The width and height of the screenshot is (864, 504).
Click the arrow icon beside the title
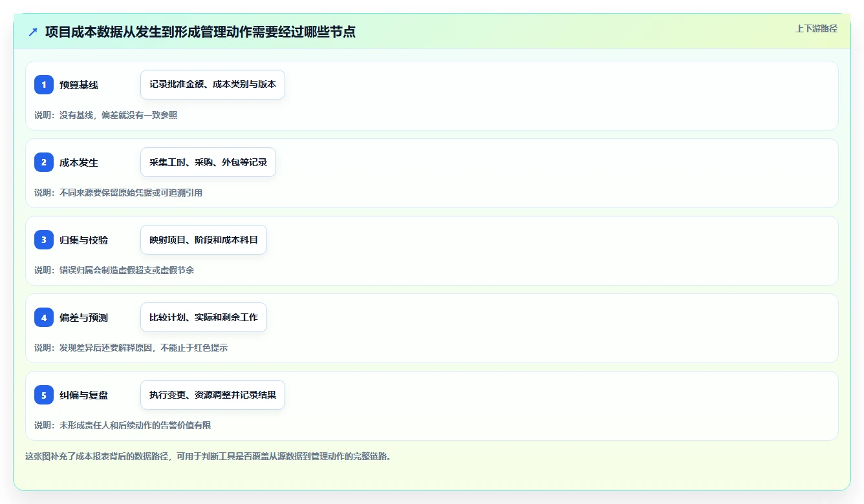33,32
